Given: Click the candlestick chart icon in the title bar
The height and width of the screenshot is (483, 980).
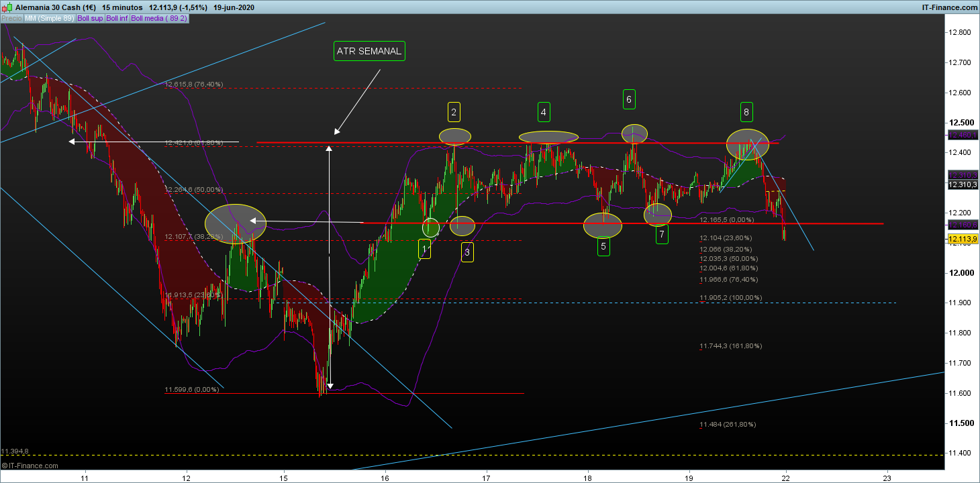Looking at the screenshot, I should 7,7.
